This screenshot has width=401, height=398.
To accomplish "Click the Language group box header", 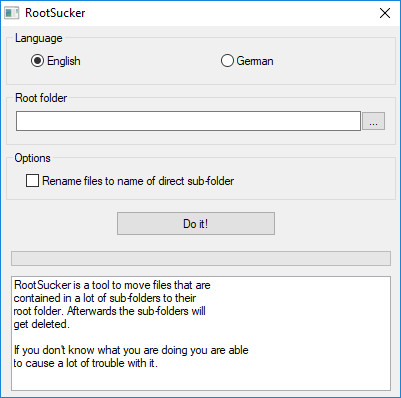I will coord(39,38).
